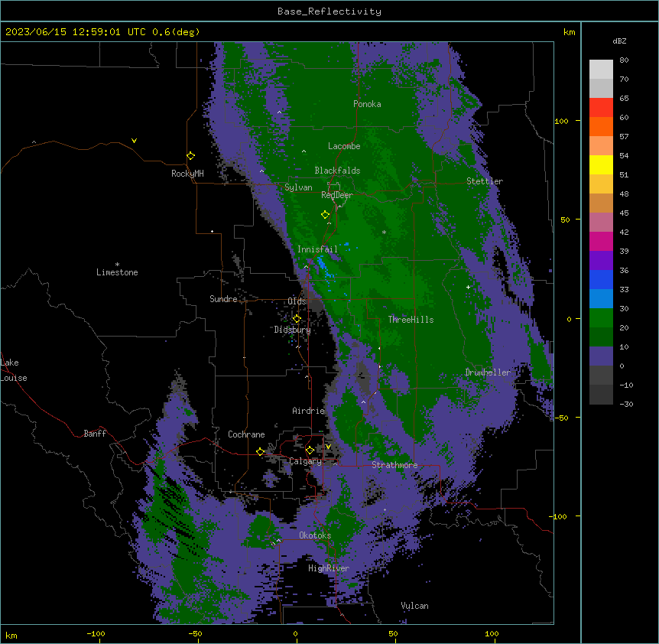Screen dimensions: 659x644
Task: Click the km unit label at bottom left
Action: [11, 635]
